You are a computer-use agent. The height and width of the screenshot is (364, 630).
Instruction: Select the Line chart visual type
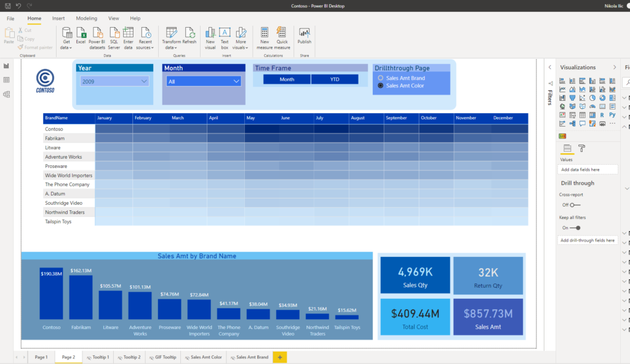(x=562, y=89)
